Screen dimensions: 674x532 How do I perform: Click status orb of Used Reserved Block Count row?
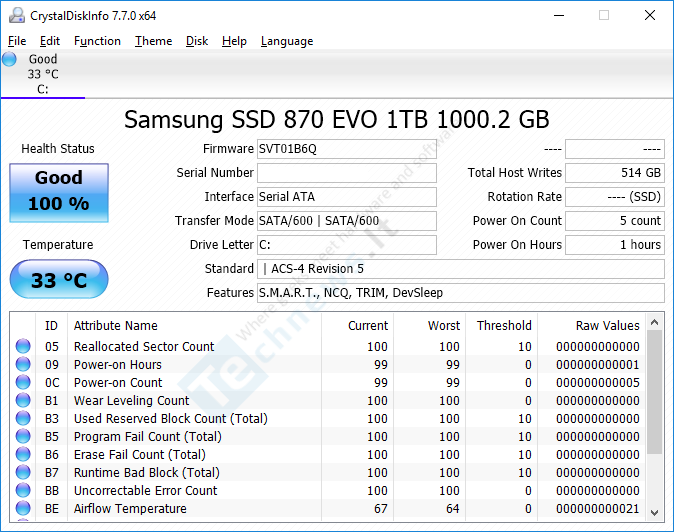pos(23,418)
